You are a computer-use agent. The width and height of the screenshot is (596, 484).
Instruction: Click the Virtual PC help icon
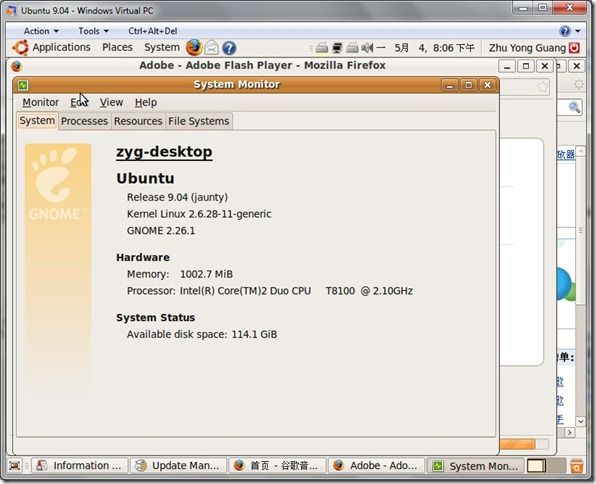[x=565, y=31]
